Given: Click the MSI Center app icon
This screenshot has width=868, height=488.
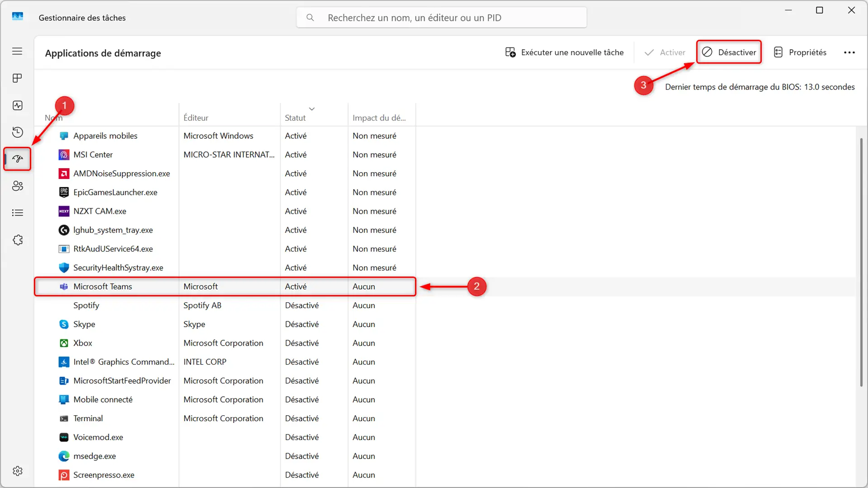Looking at the screenshot, I should coord(64,155).
